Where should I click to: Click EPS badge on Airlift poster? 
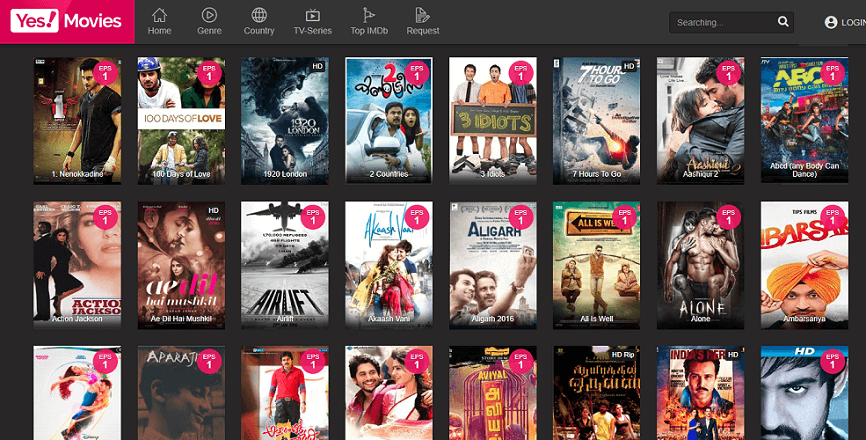tap(313, 217)
